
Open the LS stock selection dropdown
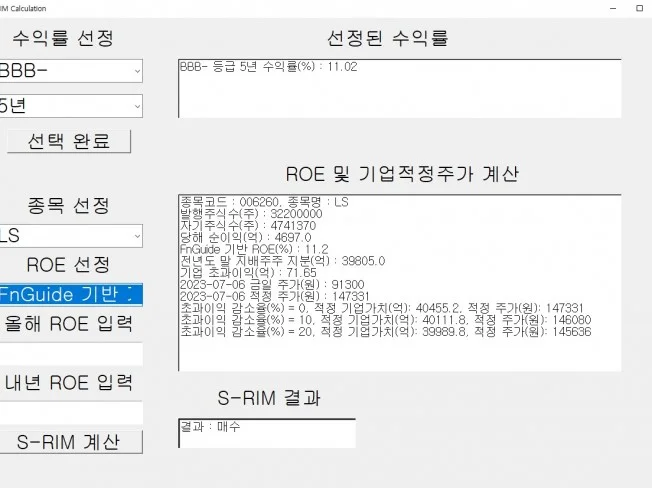70,236
